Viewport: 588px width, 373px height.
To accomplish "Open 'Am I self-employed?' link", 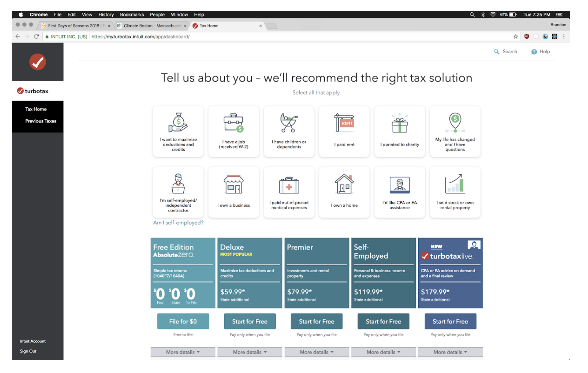I will click(178, 223).
